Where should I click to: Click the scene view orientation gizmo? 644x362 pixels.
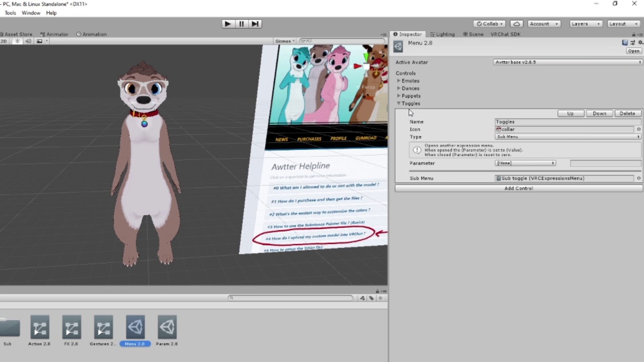[x=366, y=65]
